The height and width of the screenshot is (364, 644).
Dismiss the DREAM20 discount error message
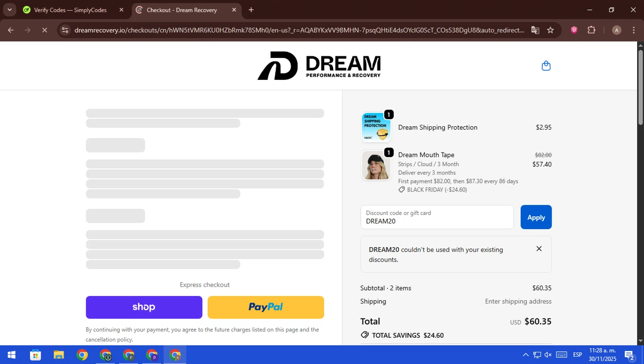point(539,249)
